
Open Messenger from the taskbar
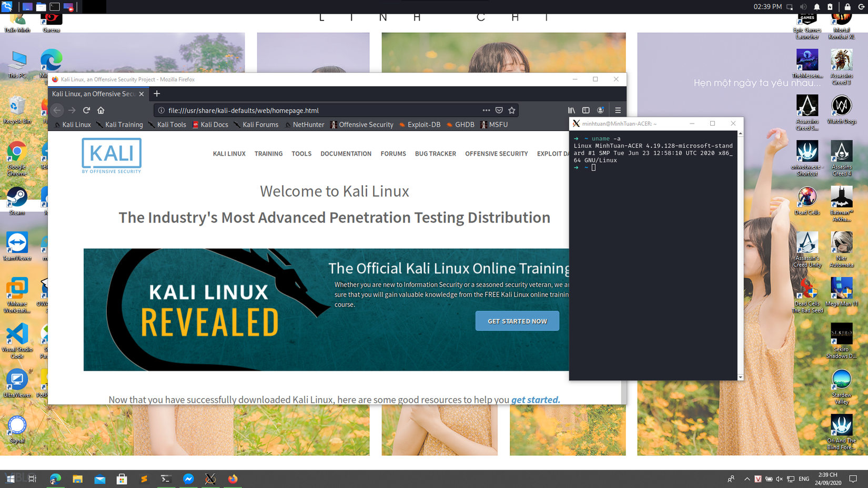[188, 479]
